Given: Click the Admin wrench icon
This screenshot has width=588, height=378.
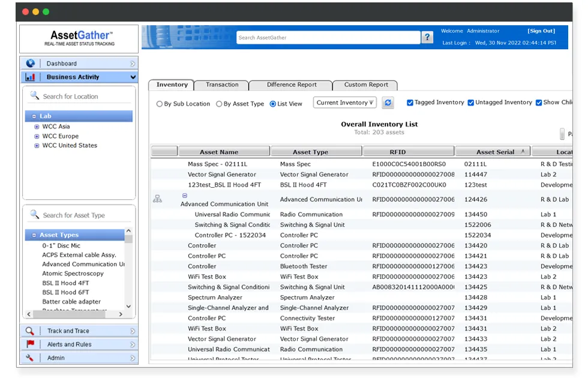Looking at the screenshot, I should [x=29, y=358].
